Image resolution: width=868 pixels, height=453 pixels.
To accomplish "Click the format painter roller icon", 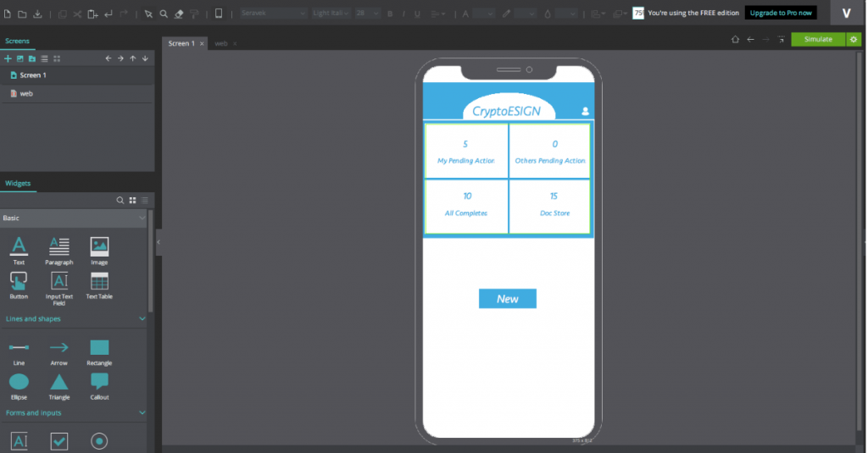I will 194,14.
